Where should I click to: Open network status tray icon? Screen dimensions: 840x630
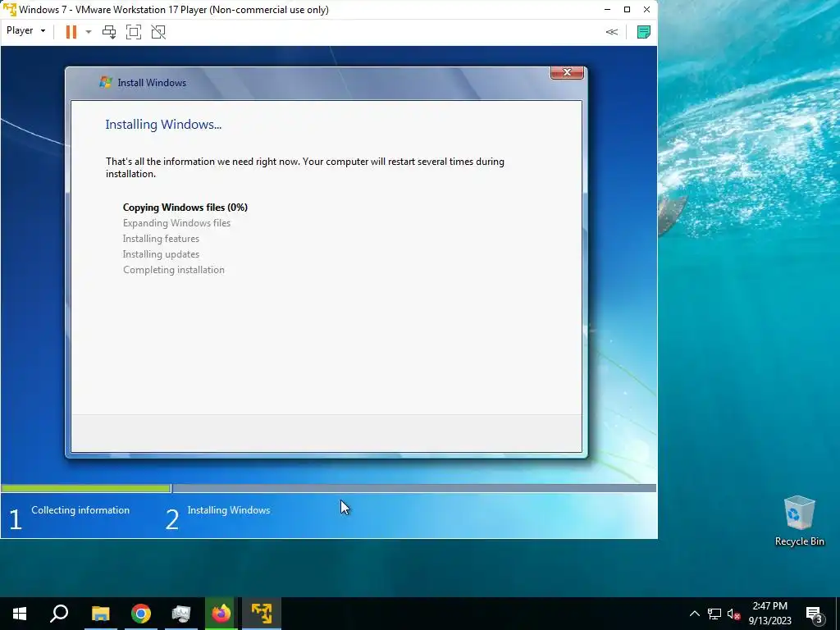[x=714, y=614]
